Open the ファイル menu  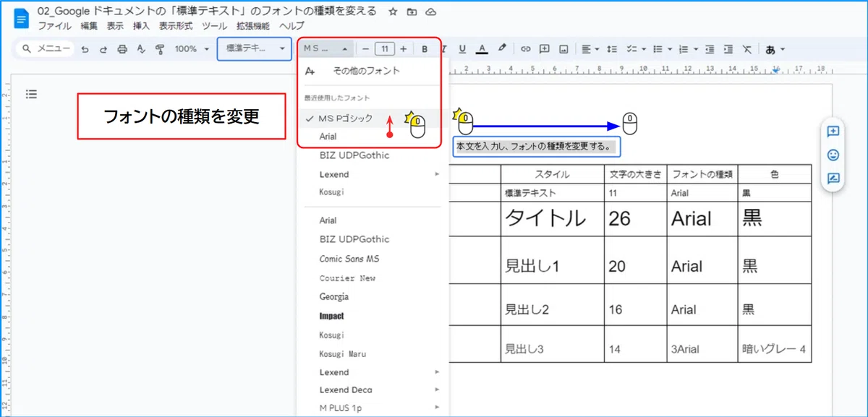(x=54, y=26)
